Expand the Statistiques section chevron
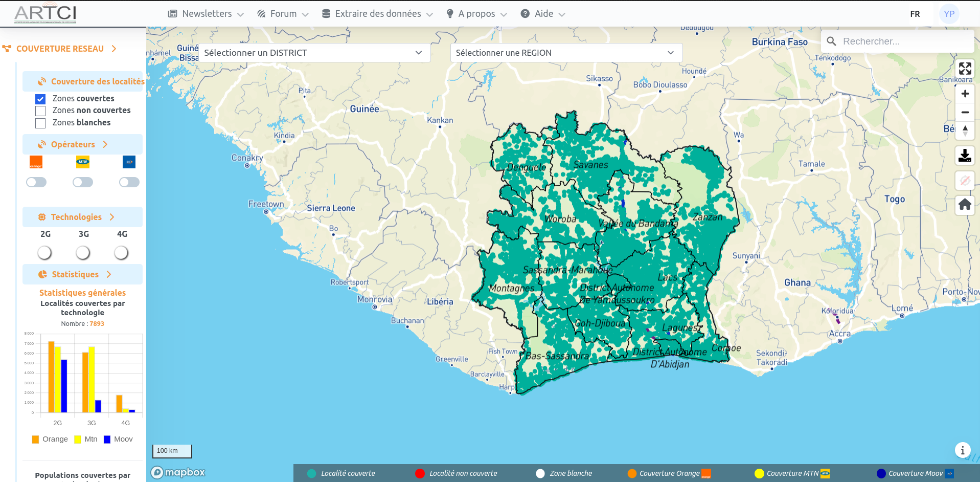Viewport: 980px width, 482px height. point(109,274)
